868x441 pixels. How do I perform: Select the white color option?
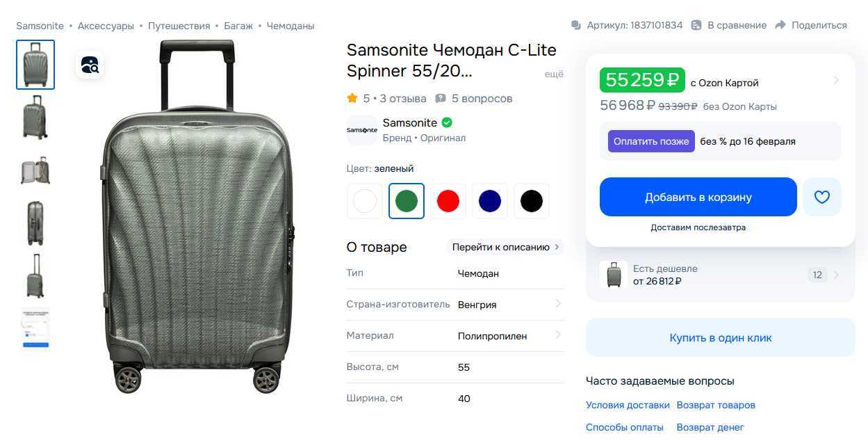(x=365, y=201)
